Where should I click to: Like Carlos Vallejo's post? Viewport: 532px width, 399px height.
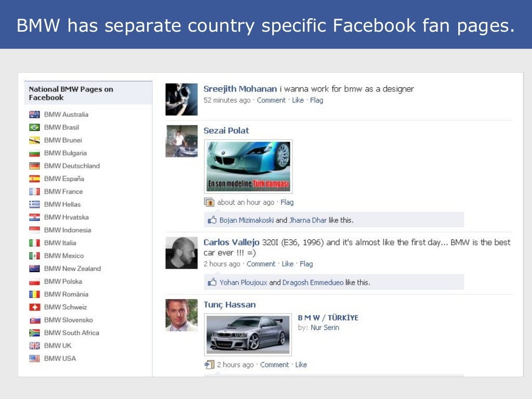[287, 264]
